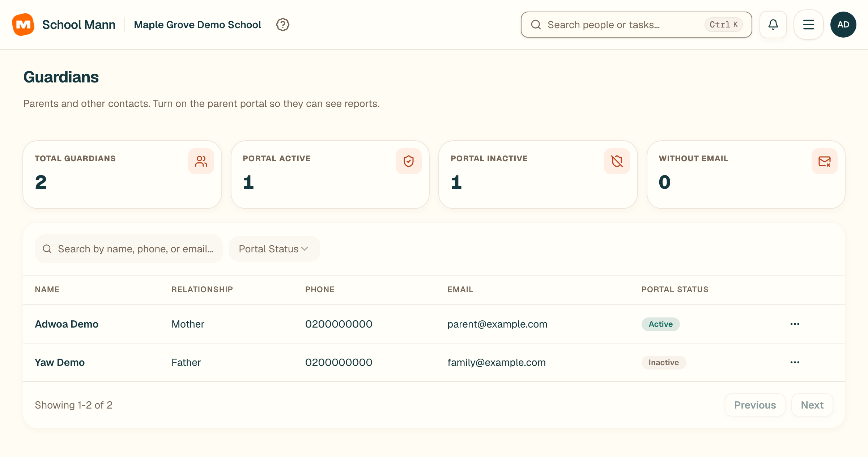Click the Guardians page heading
Screen dimensions: 868x457
(x=61, y=77)
